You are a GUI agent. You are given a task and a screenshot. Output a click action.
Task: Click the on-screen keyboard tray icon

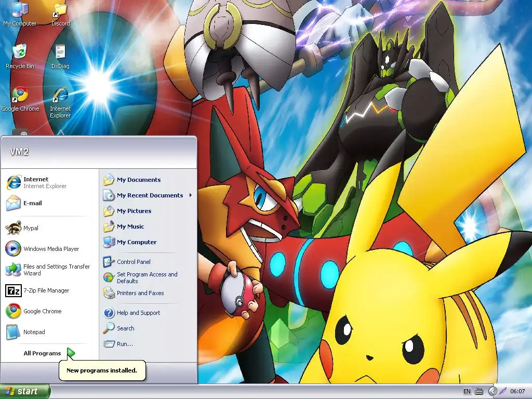coord(479,392)
